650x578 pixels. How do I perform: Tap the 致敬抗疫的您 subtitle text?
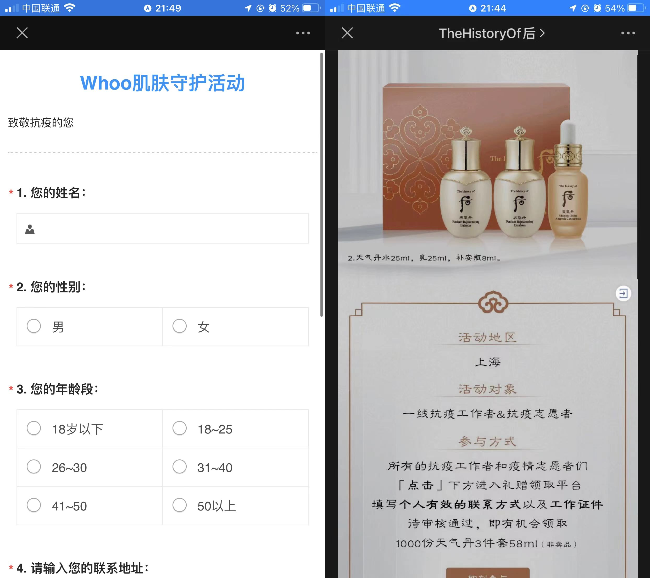41,122
